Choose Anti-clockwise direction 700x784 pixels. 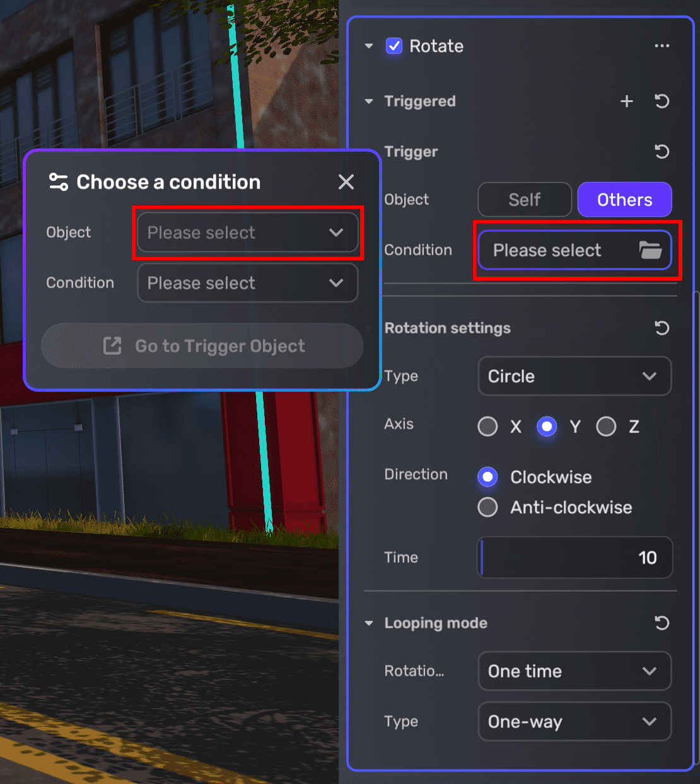point(487,507)
